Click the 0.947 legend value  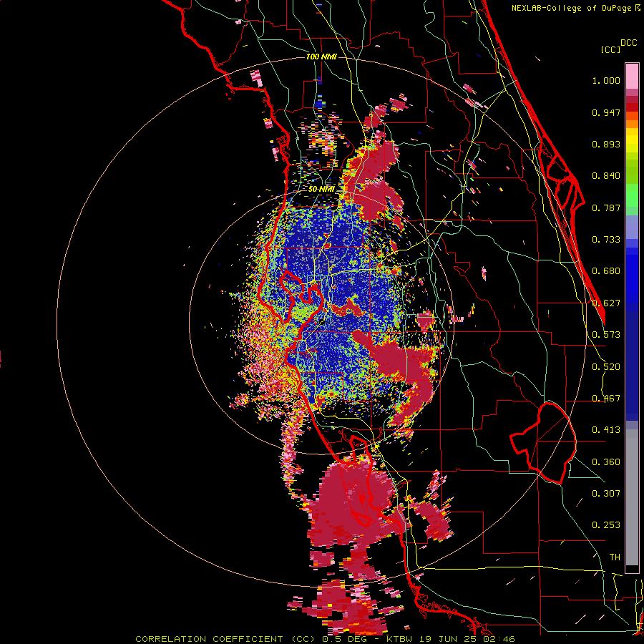pyautogui.click(x=606, y=112)
